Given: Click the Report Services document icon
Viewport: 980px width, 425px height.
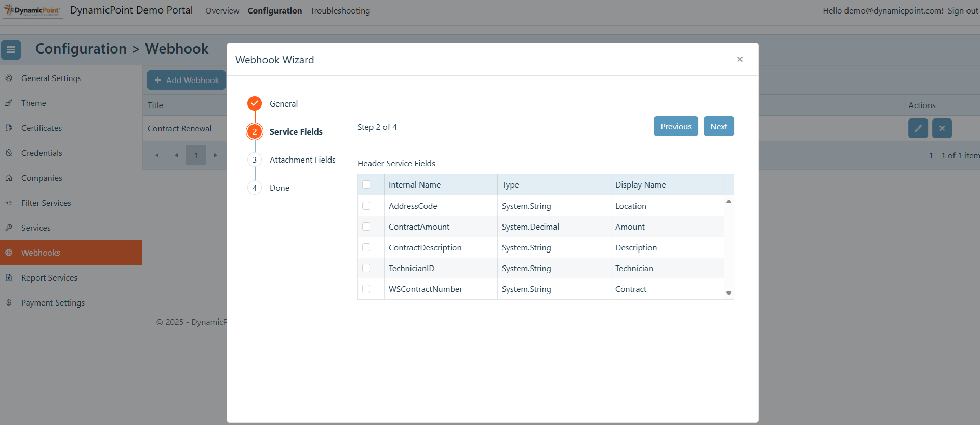Looking at the screenshot, I should [9, 277].
